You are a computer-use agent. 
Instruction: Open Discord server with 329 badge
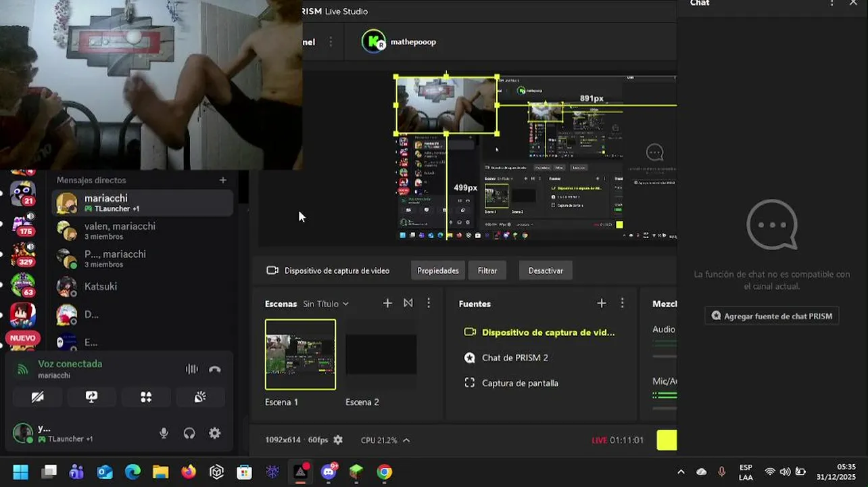(x=23, y=254)
